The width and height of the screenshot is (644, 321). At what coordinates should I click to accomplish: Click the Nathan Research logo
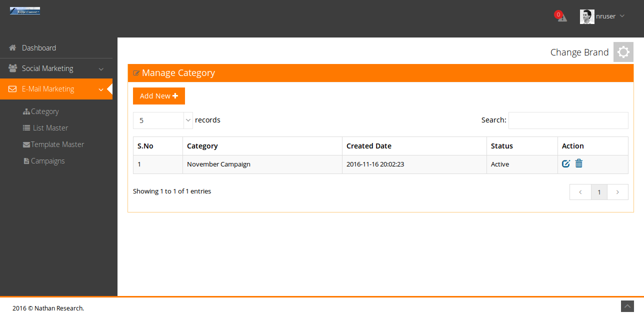point(25,10)
